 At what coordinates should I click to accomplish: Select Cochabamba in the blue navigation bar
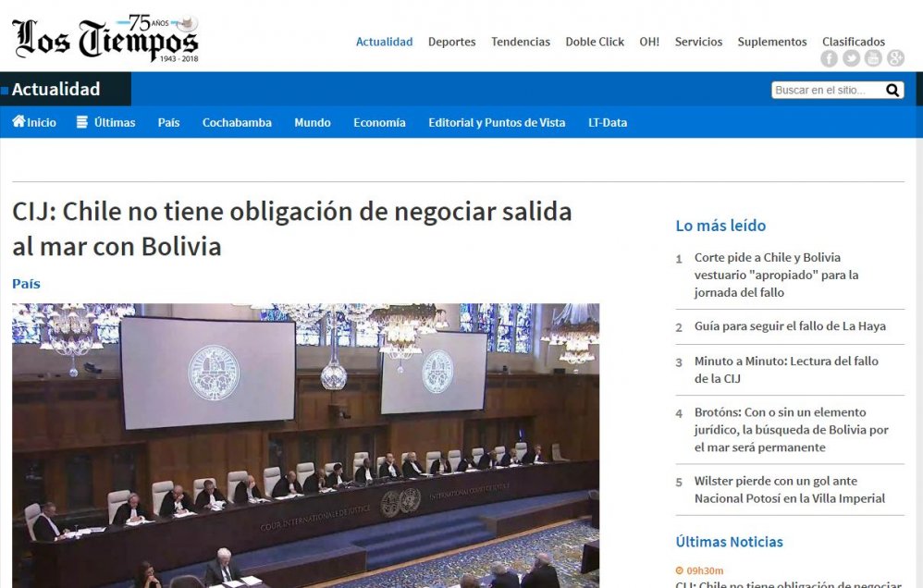(x=237, y=123)
